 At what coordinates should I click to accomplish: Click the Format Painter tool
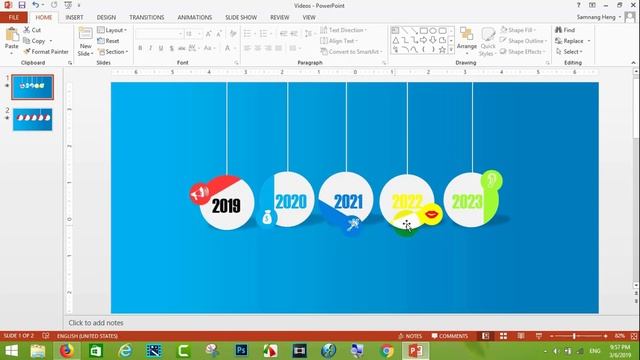coord(46,52)
